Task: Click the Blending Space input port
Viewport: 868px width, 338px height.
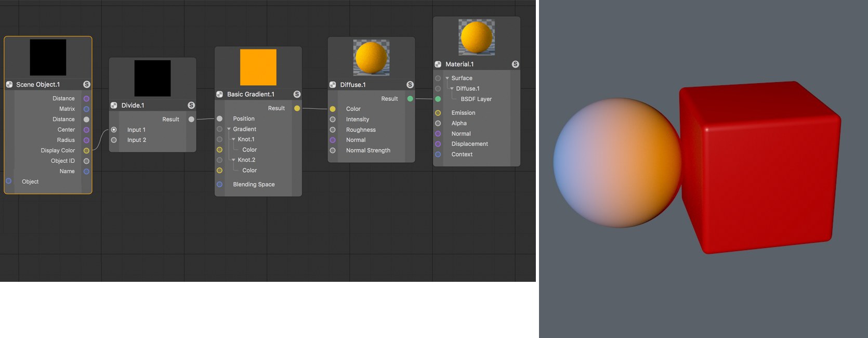Action: [x=219, y=184]
